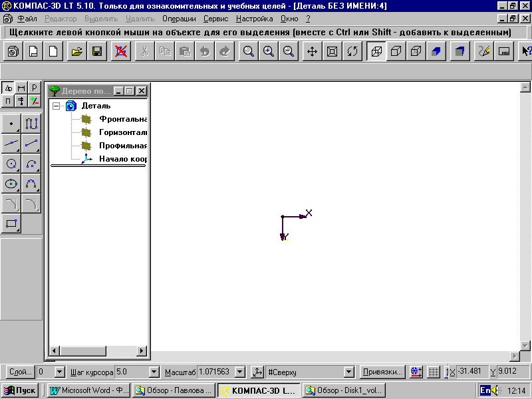Select the line segment tool

31,144
